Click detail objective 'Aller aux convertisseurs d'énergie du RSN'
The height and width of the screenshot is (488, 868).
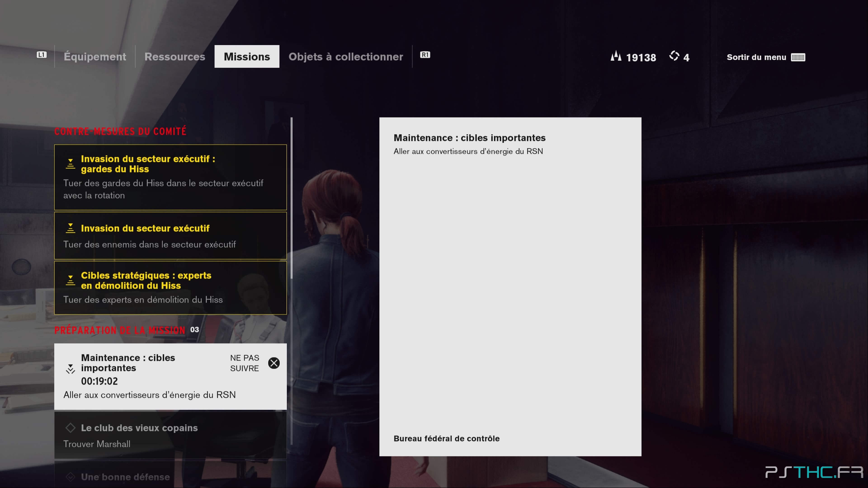coord(468,152)
